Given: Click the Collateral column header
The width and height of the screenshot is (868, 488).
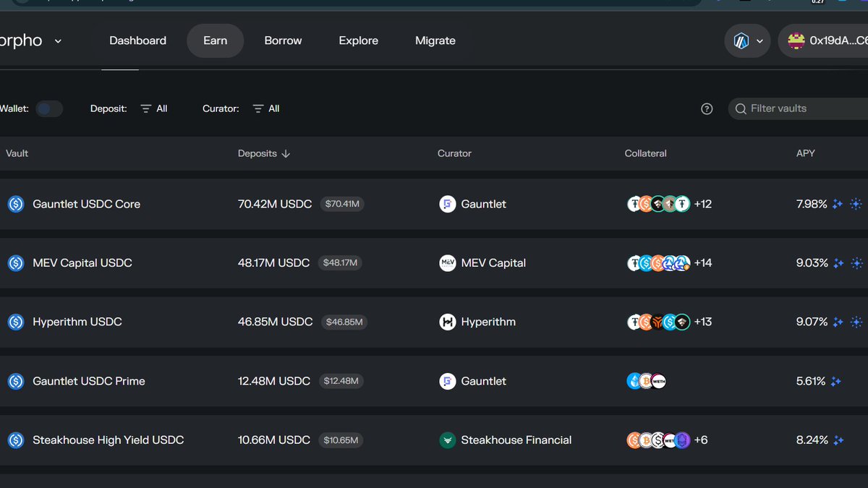Looking at the screenshot, I should pos(645,153).
